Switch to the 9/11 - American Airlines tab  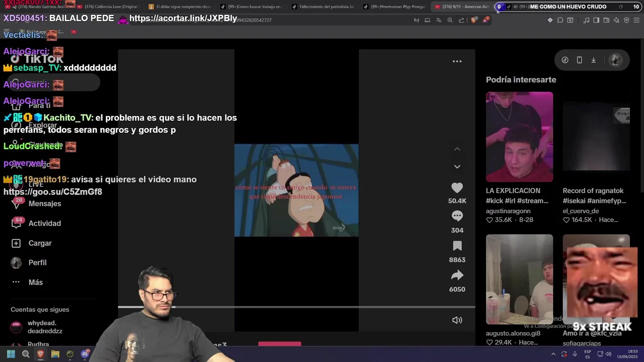tap(463, 7)
